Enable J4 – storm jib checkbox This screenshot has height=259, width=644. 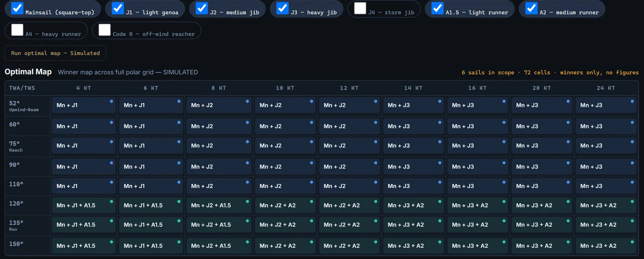coord(360,8)
